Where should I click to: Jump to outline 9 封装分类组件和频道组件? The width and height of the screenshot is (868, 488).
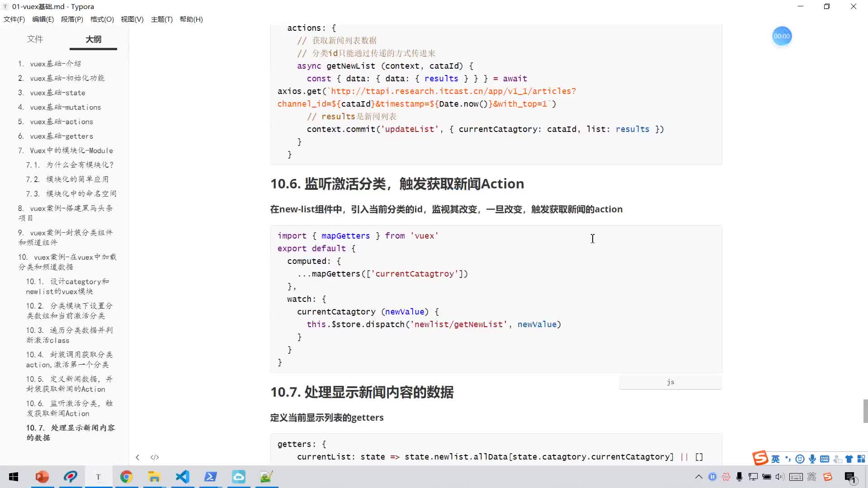click(x=66, y=237)
